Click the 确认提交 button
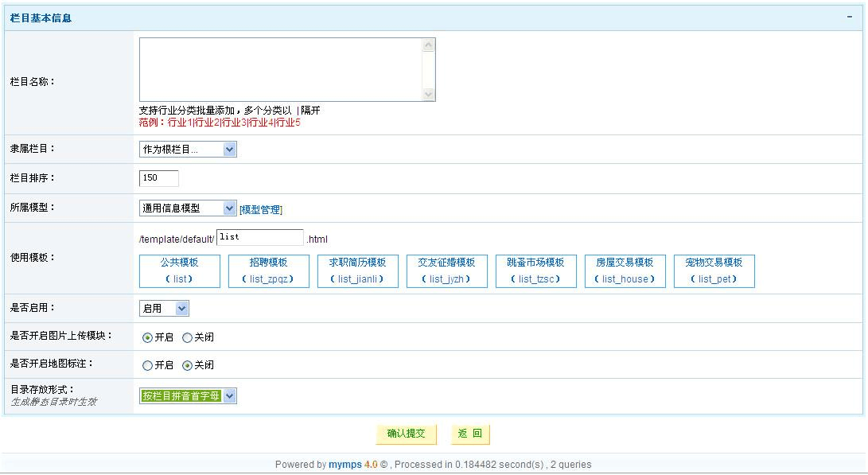This screenshot has width=868, height=475. coord(406,434)
